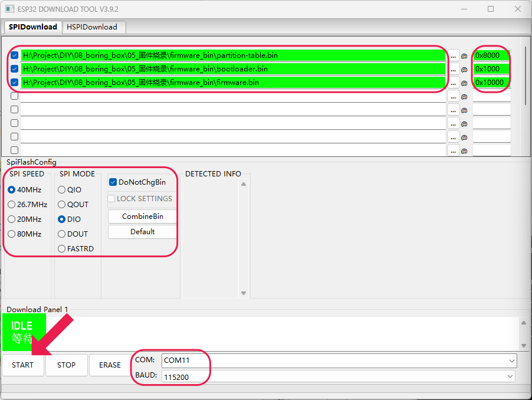This screenshot has height=400, width=532.
Task: Click the Detected Info scroll up arrow
Action: click(244, 184)
